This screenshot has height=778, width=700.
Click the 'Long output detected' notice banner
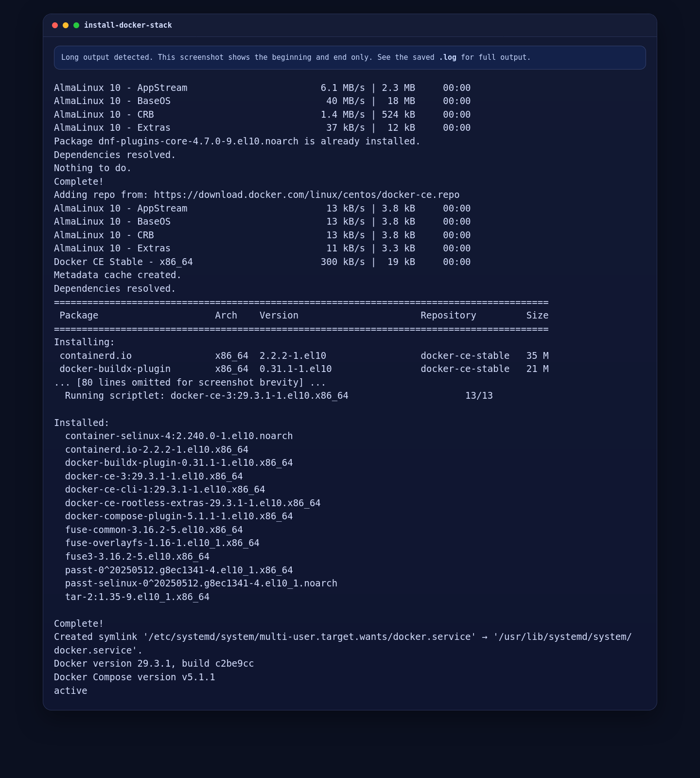[x=350, y=57]
